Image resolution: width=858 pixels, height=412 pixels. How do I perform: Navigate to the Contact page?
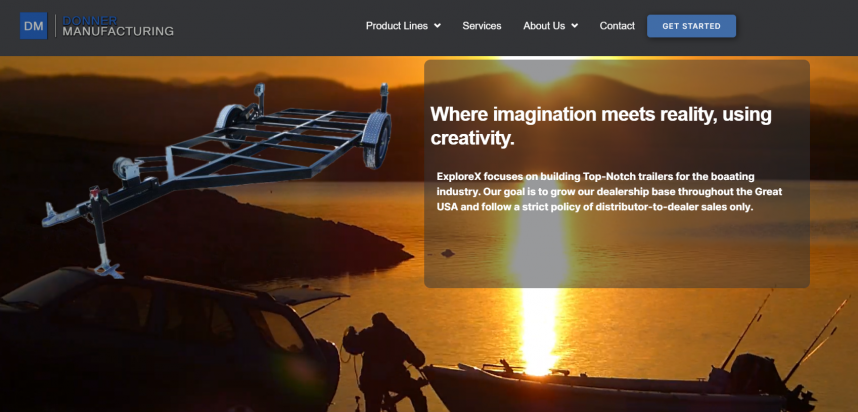click(x=617, y=26)
